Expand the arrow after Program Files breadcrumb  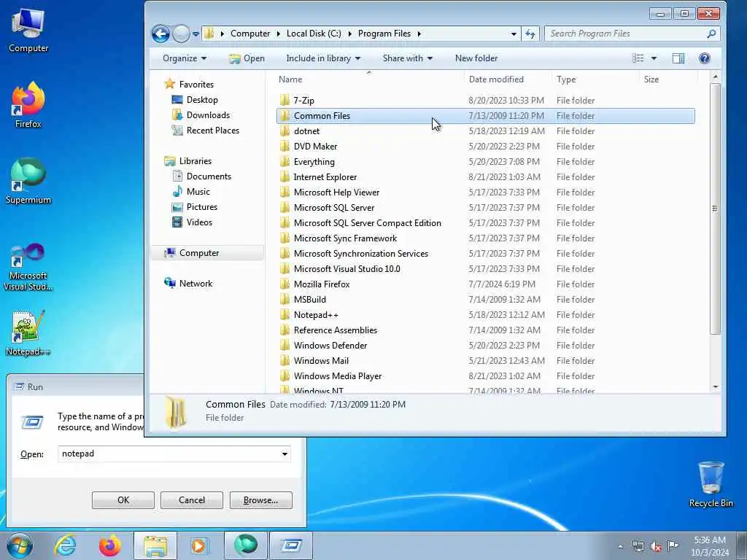pyautogui.click(x=419, y=34)
